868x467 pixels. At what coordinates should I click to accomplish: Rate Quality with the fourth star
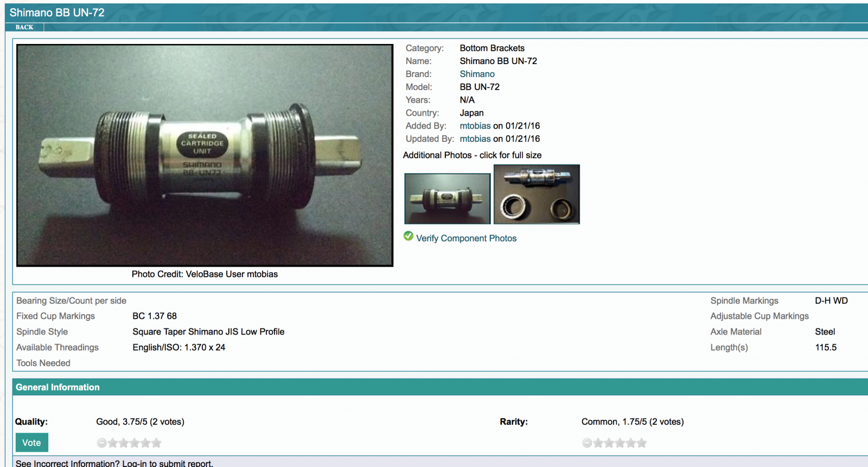coord(145,443)
